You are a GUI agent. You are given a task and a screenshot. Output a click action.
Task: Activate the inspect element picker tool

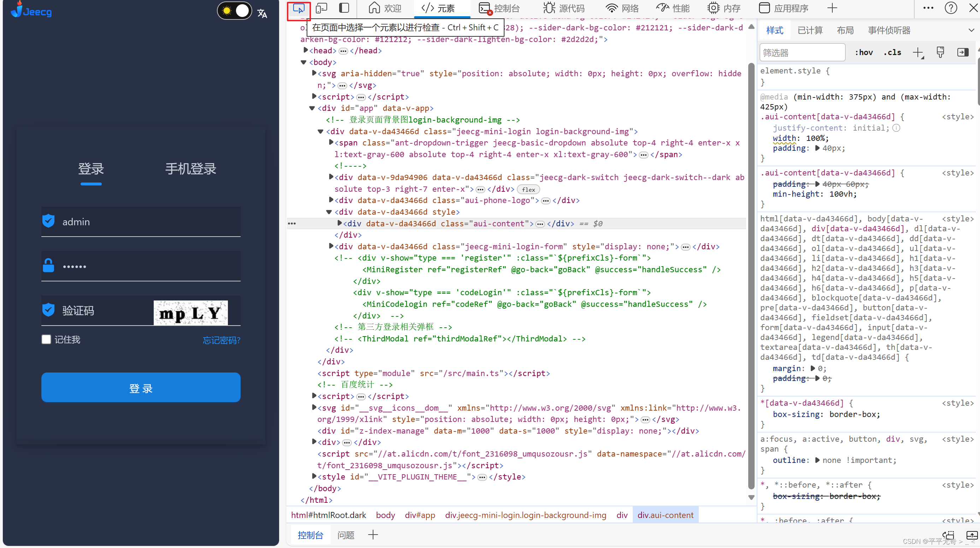[x=299, y=8]
